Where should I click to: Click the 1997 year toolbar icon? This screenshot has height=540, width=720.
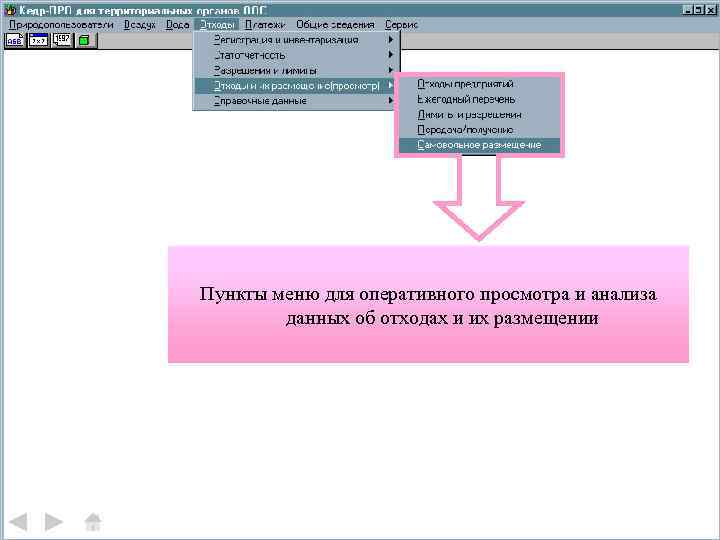[x=62, y=40]
